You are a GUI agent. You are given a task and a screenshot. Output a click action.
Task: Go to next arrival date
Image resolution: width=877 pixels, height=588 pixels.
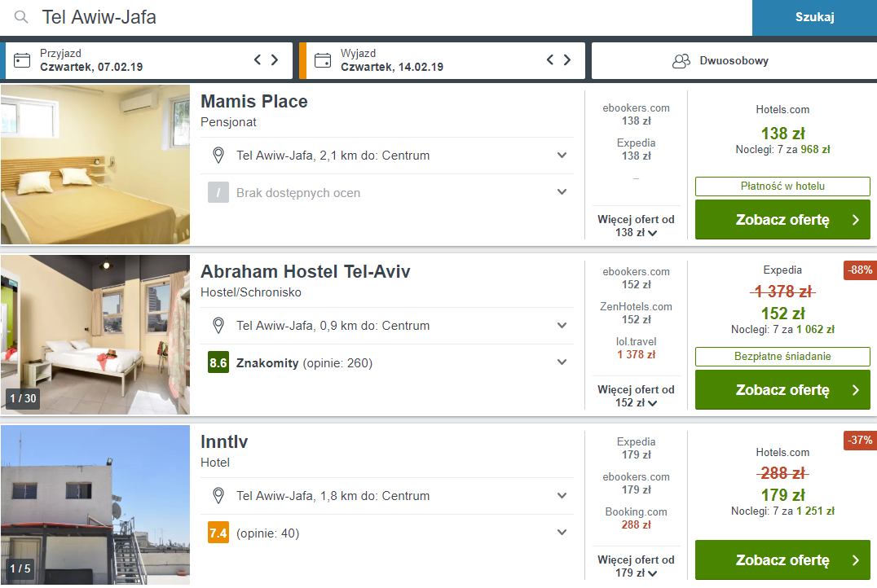275,59
